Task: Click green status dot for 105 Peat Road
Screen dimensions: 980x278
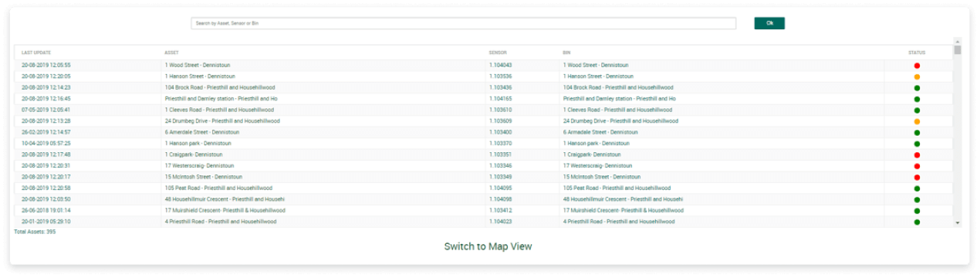Action: 917,188
